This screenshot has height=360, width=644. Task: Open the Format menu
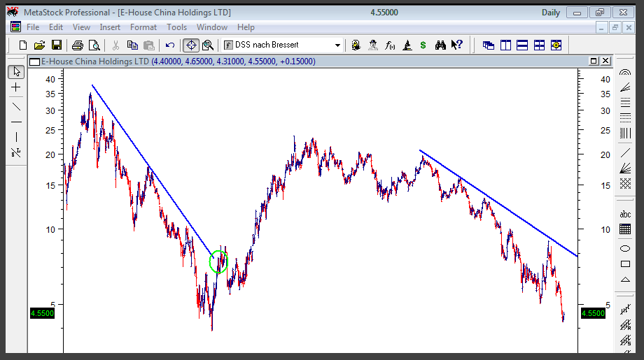tap(143, 27)
